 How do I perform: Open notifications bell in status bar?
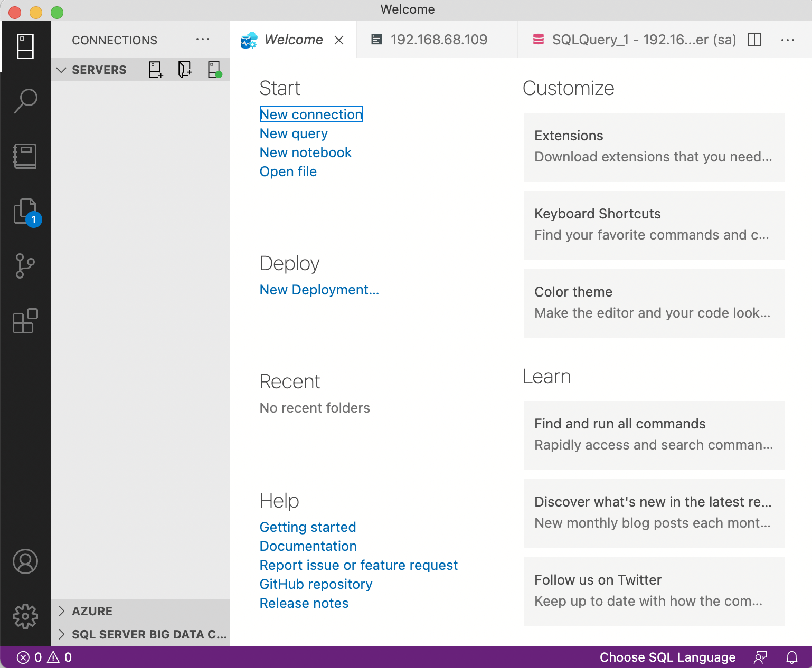(x=792, y=657)
